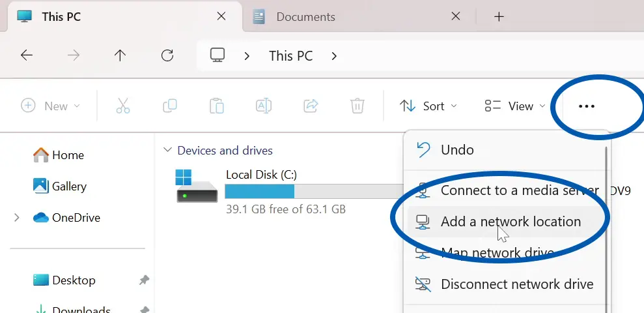This screenshot has width=644, height=313.
Task: Close the Documents tab
Action: tap(455, 16)
